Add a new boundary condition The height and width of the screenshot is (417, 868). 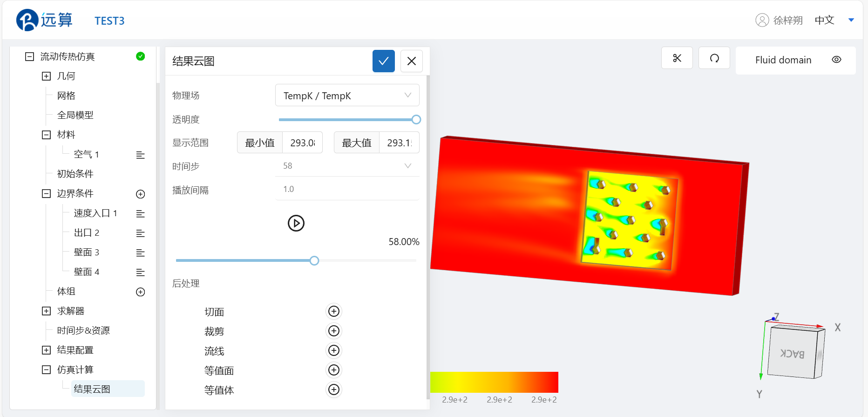click(x=140, y=194)
